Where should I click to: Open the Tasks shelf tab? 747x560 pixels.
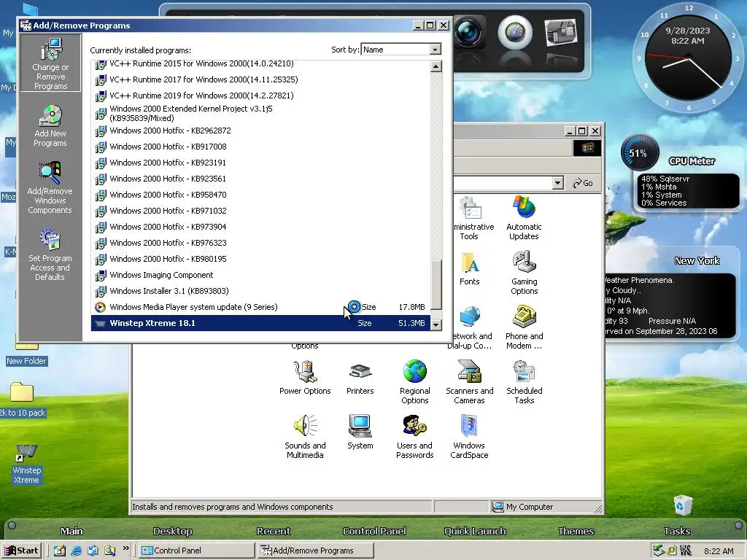coord(677,531)
